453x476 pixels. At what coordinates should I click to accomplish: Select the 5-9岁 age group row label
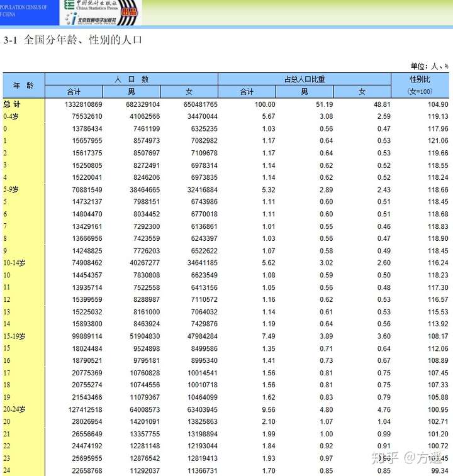pyautogui.click(x=11, y=190)
